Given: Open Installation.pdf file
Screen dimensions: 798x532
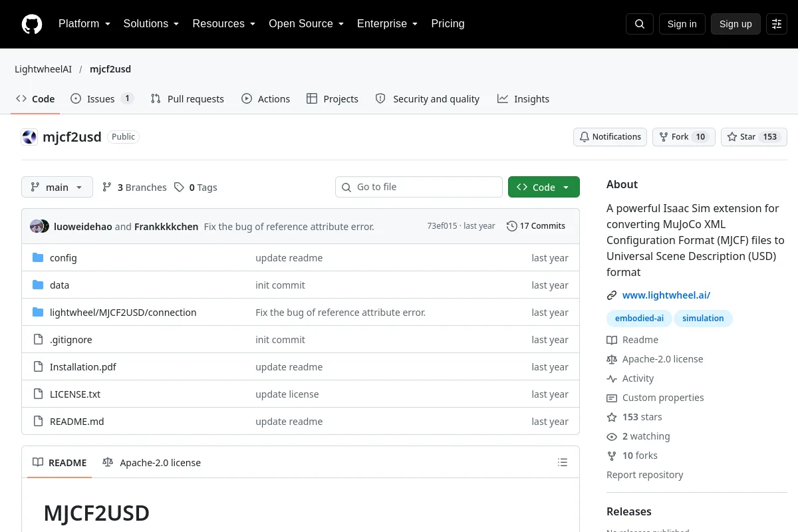Looking at the screenshot, I should [83, 367].
